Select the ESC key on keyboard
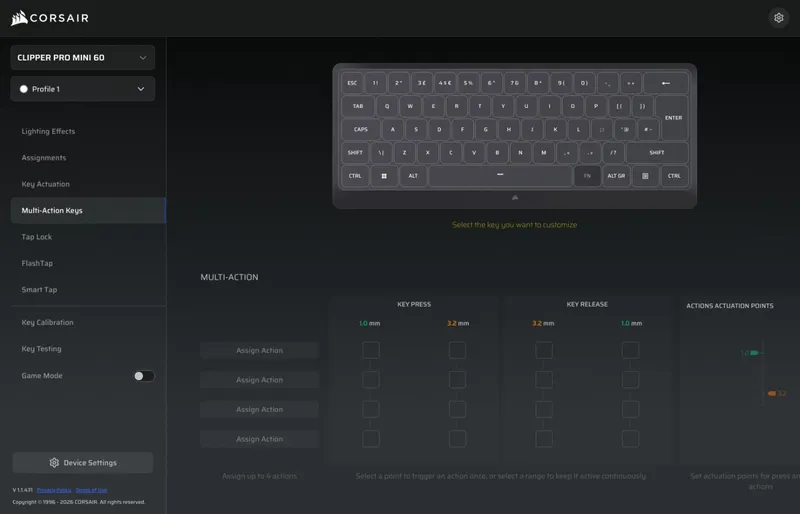800x514 pixels. tap(352, 83)
